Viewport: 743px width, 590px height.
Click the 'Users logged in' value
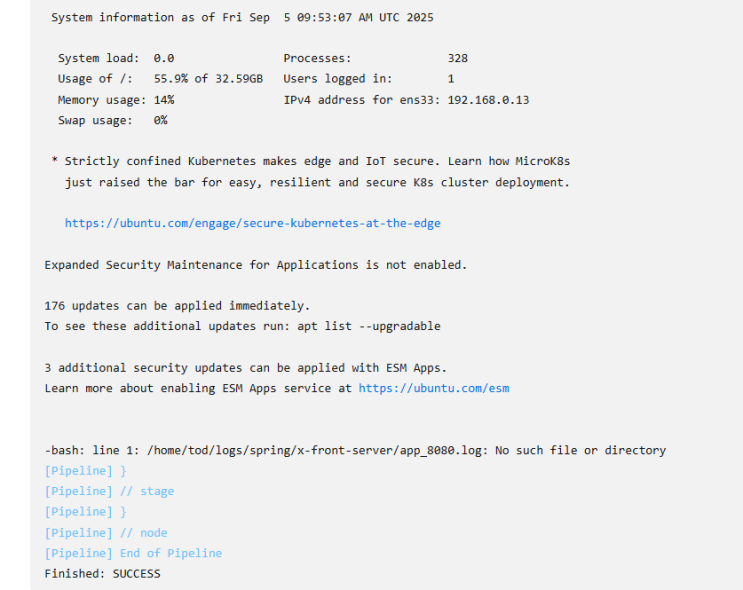point(451,79)
